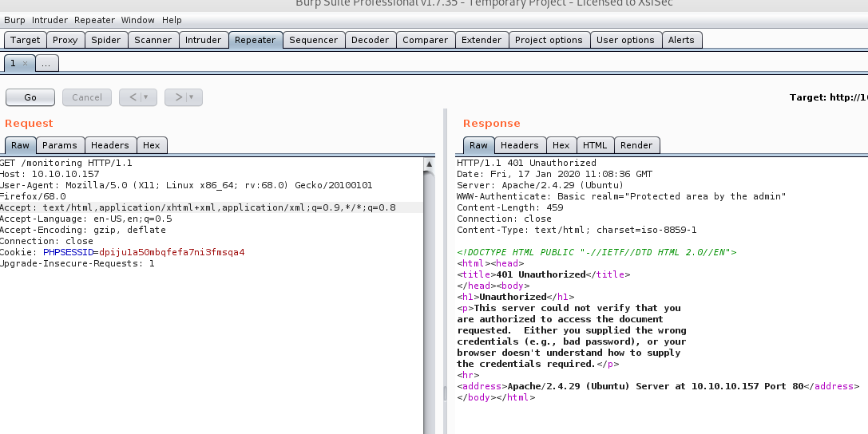This screenshot has height=434, width=868.
Task: Open the Response Hex tab
Action: pos(561,145)
